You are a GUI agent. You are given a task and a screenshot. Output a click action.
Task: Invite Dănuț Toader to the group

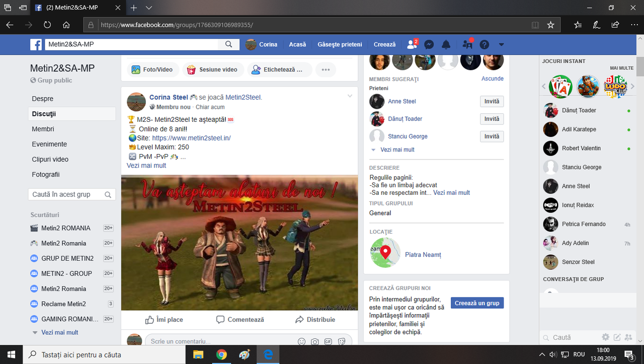coord(492,119)
